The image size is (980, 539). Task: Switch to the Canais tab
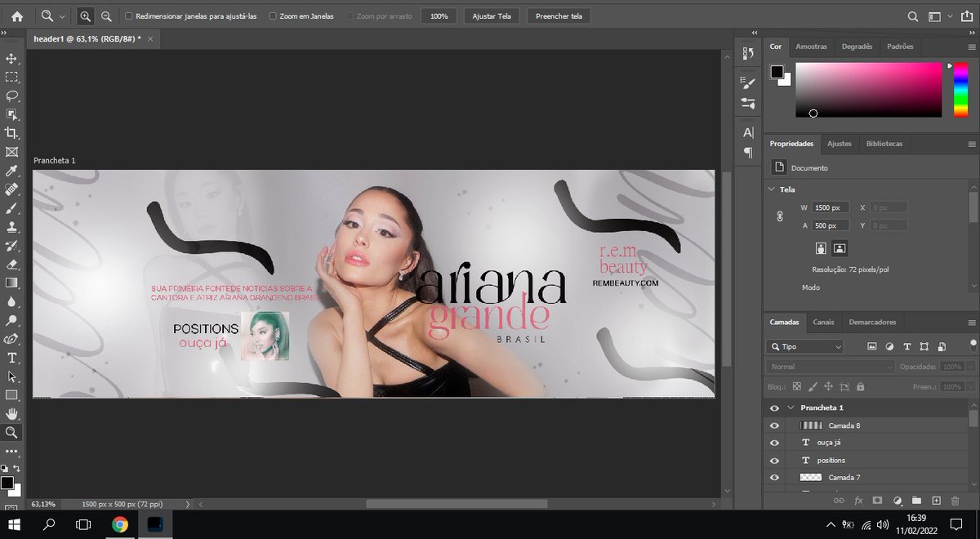(823, 322)
